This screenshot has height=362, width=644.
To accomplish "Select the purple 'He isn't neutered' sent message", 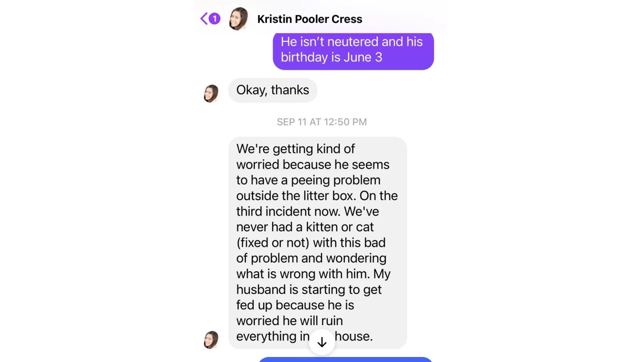I will click(353, 51).
